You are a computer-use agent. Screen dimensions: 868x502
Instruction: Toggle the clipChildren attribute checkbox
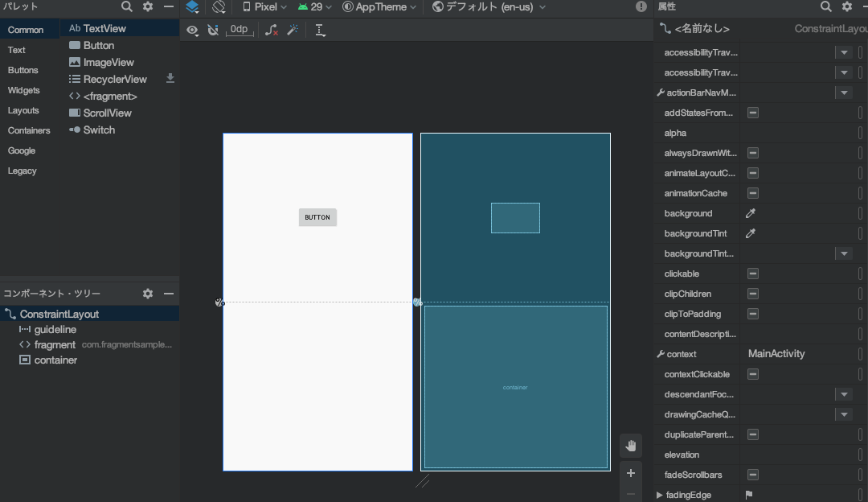[753, 294]
